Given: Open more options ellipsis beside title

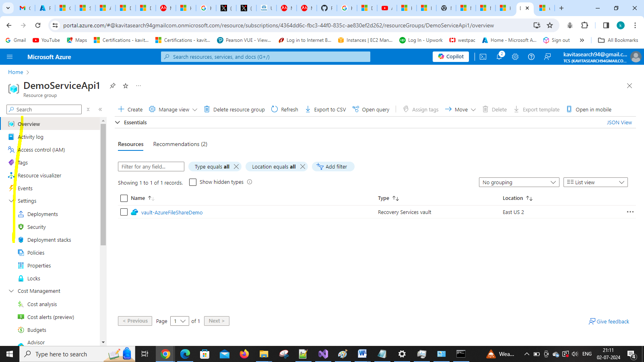Looking at the screenshot, I should coord(138,86).
